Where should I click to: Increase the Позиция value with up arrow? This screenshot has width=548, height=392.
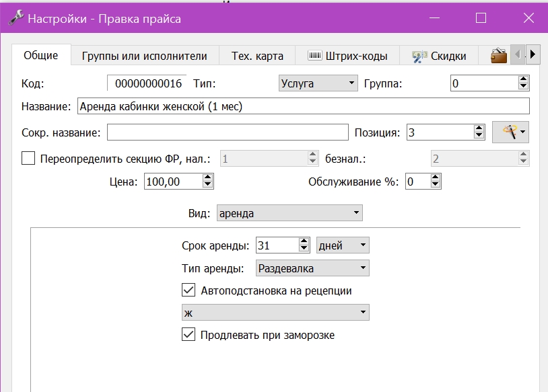point(479,128)
